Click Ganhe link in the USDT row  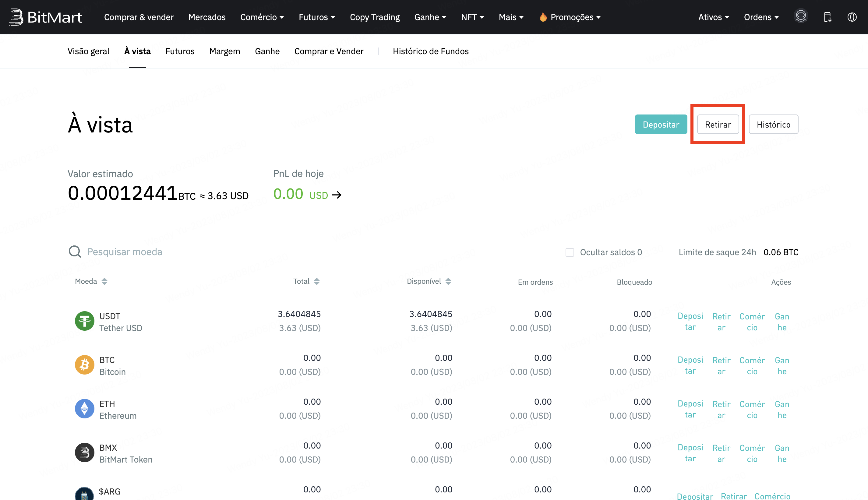782,322
